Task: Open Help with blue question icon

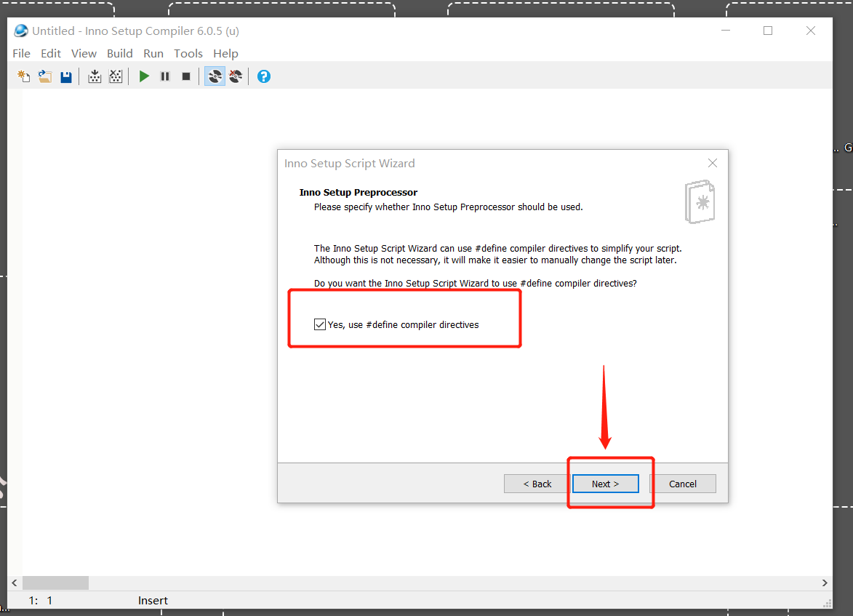Action: point(264,77)
